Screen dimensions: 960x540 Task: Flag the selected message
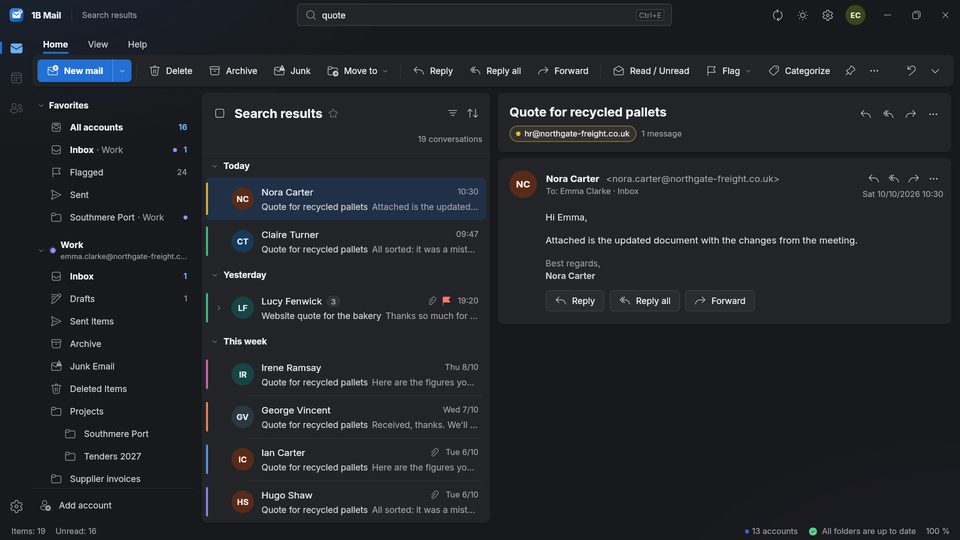point(723,71)
